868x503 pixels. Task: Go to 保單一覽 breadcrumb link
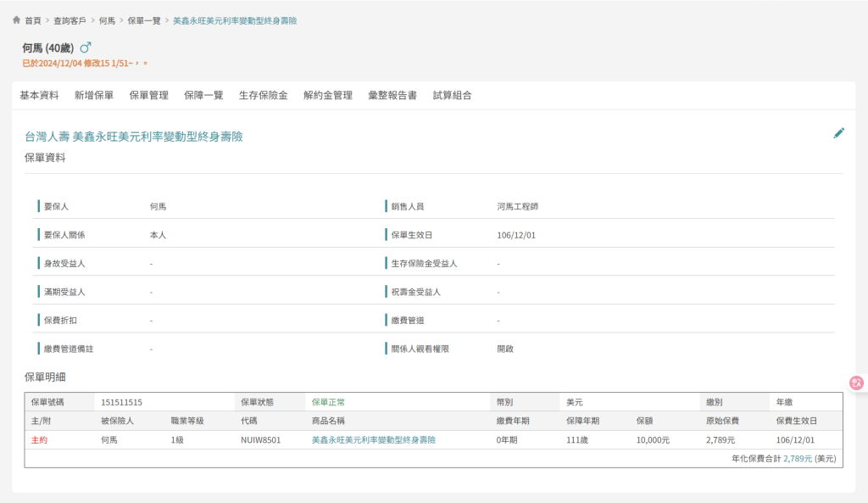pos(144,20)
